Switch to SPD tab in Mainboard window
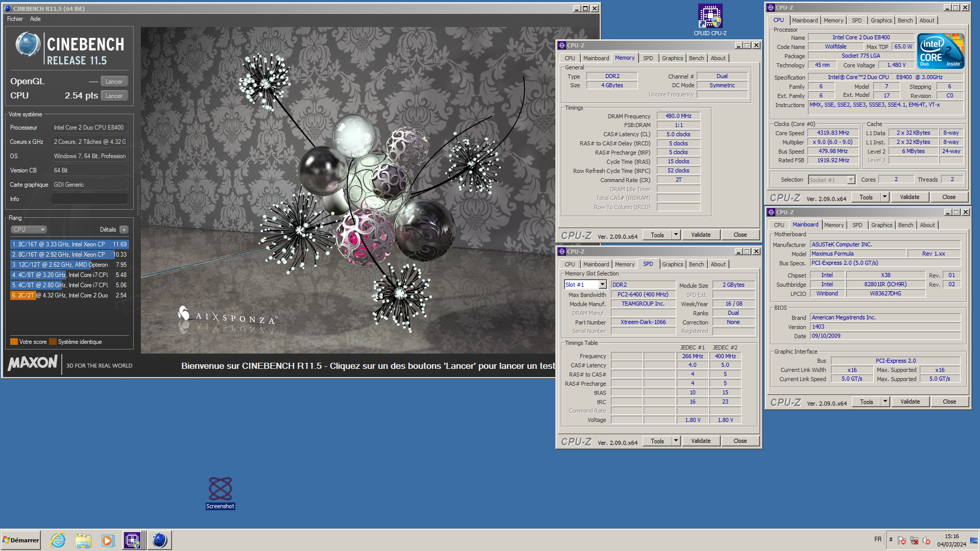The height and width of the screenshot is (551, 980). point(857,225)
